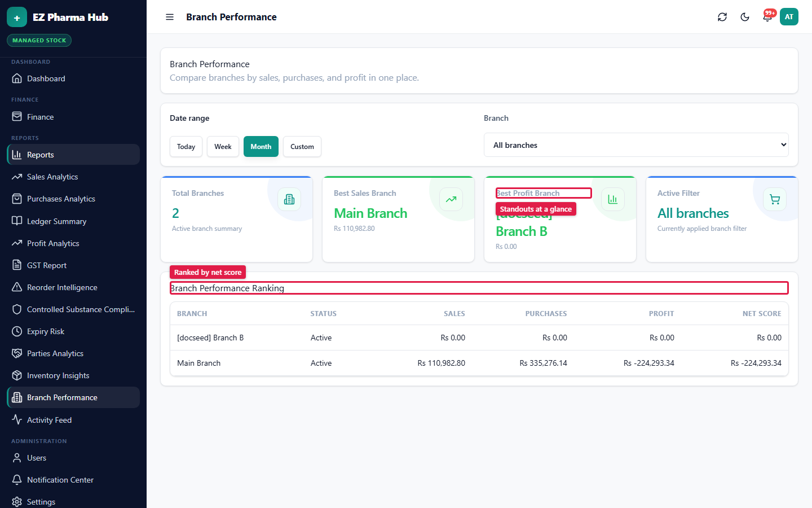This screenshot has width=812, height=508.
Task: Open Finance menu item
Action: click(x=73, y=117)
